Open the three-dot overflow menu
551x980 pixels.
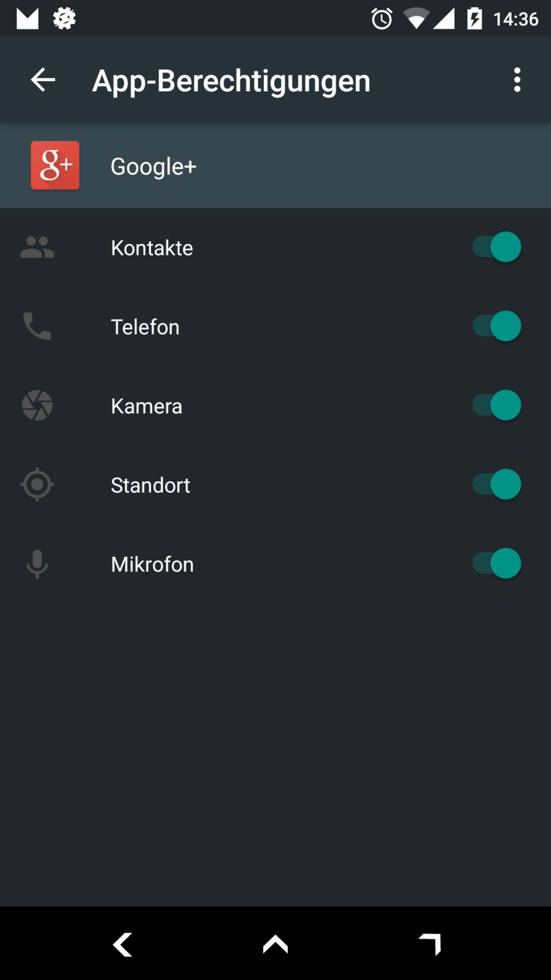[517, 80]
